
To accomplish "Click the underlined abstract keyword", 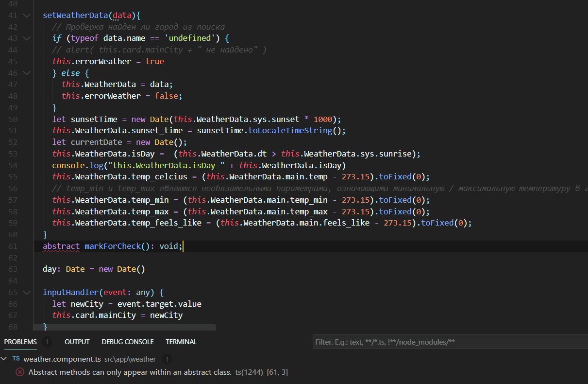I will (x=61, y=246).
